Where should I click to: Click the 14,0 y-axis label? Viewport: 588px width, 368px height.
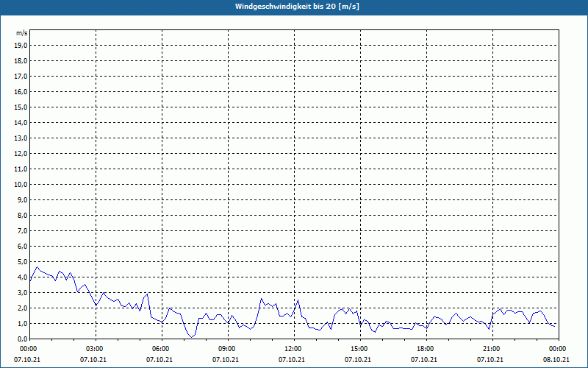pos(21,122)
